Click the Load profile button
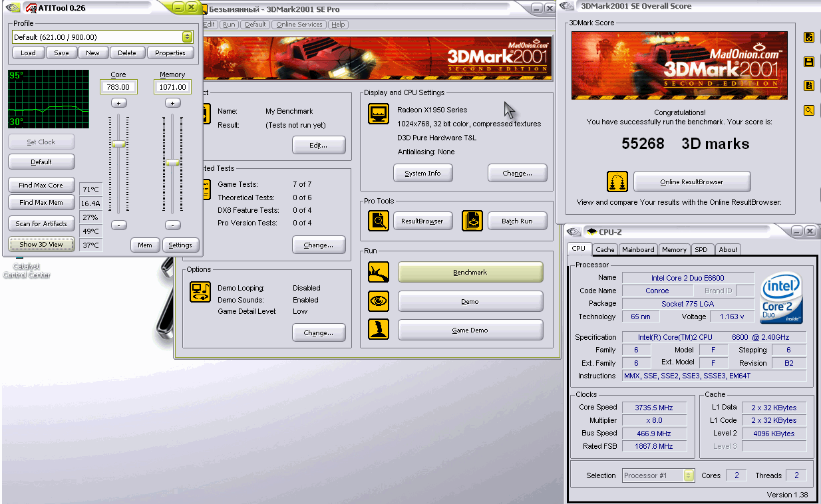The height and width of the screenshot is (504, 821). 29,53
